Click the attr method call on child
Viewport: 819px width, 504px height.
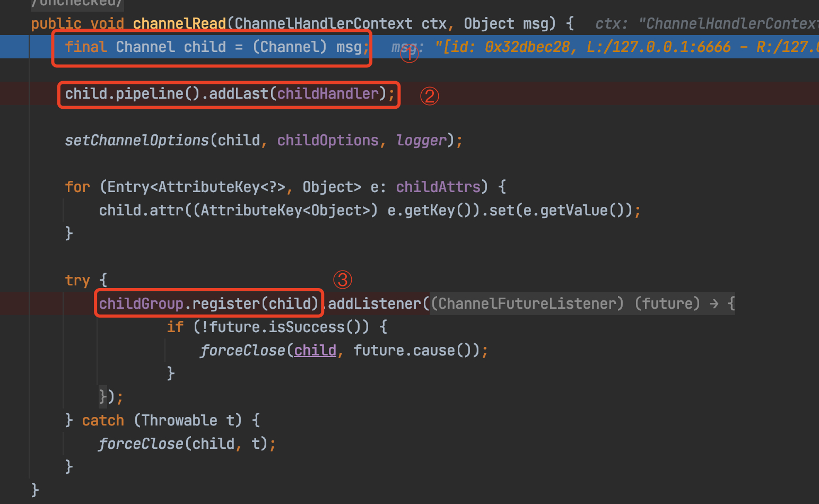(167, 211)
